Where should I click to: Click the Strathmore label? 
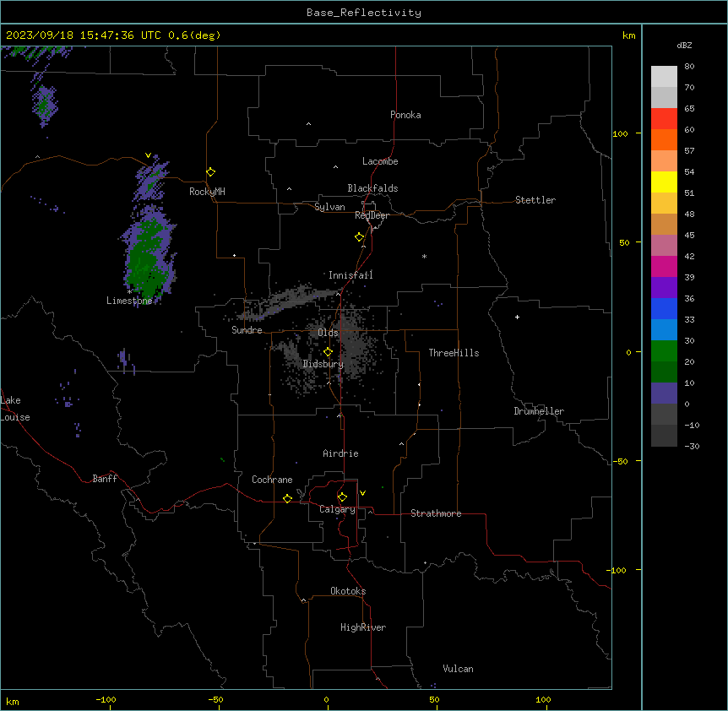point(436,513)
